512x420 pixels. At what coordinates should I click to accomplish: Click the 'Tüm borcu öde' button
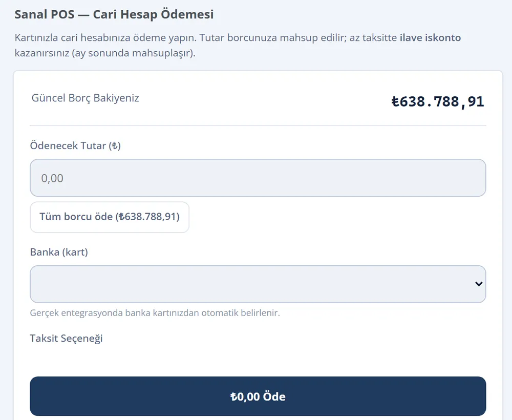[x=110, y=217]
